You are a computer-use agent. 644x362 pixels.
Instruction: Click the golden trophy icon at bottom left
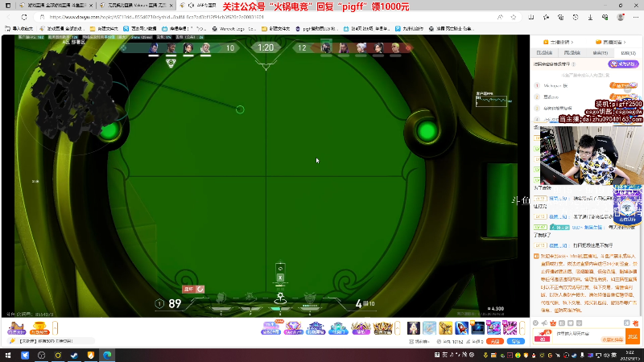39,328
